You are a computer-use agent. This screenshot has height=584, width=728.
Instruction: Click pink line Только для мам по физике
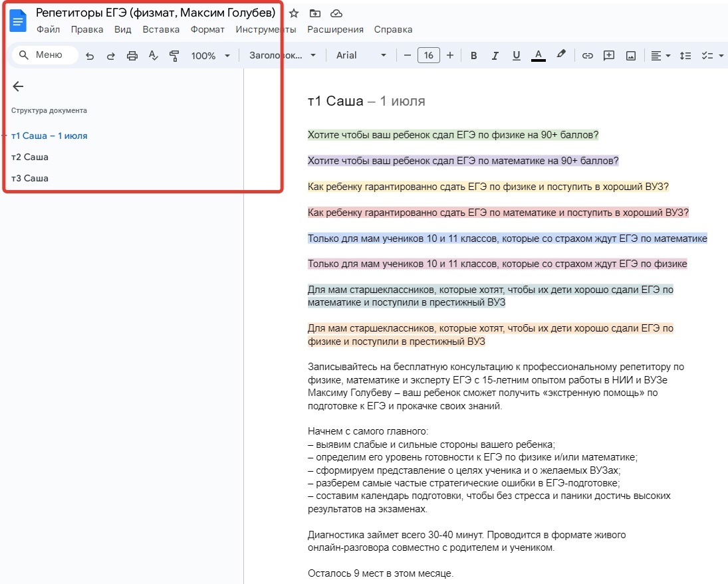coord(497,264)
